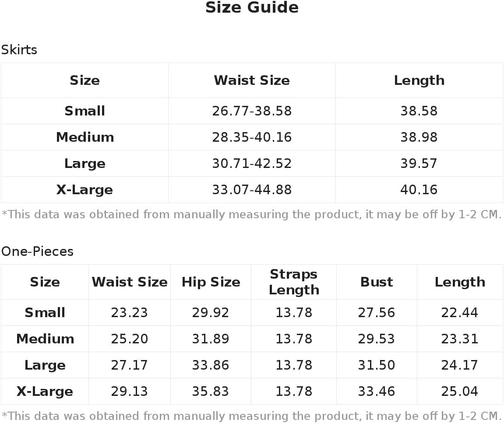
Task: Click the Skirts Waist Size column header
Action: click(252, 80)
